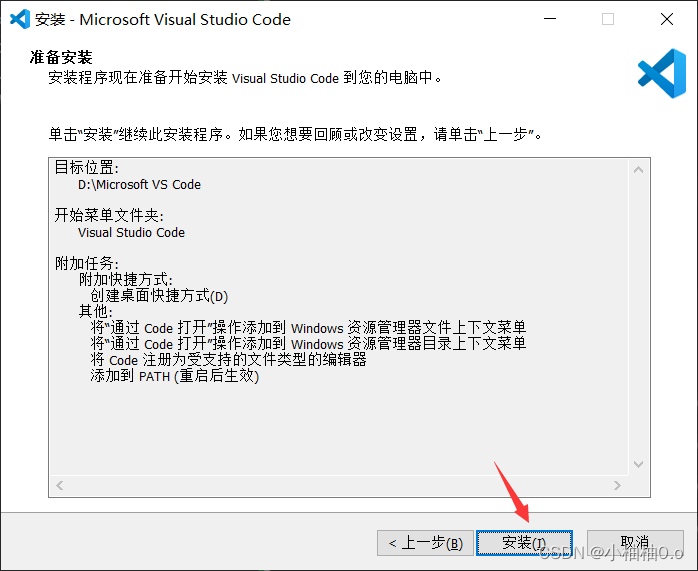This screenshot has width=698, height=571.
Task: Close the installer window
Action: pos(667,19)
